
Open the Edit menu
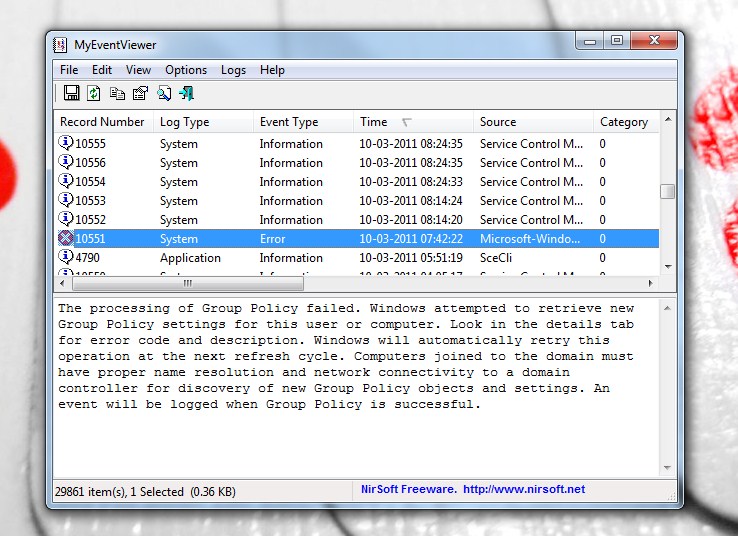click(x=102, y=70)
